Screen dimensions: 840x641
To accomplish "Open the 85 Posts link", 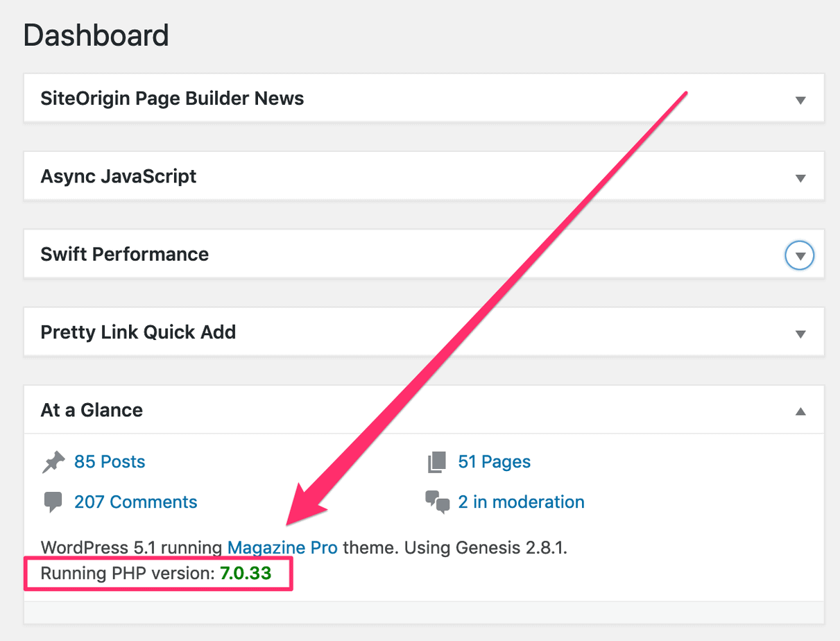I will click(x=110, y=462).
